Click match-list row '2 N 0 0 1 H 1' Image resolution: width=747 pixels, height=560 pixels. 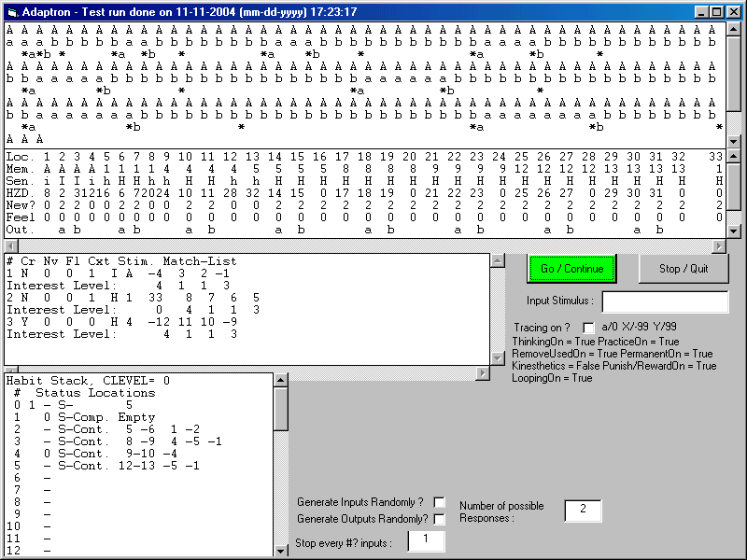133,298
